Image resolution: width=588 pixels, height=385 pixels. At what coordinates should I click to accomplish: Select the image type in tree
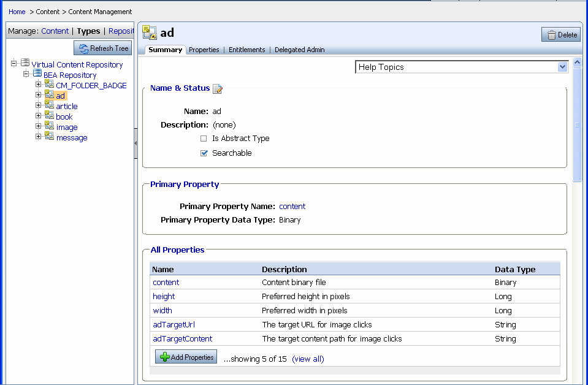click(67, 128)
